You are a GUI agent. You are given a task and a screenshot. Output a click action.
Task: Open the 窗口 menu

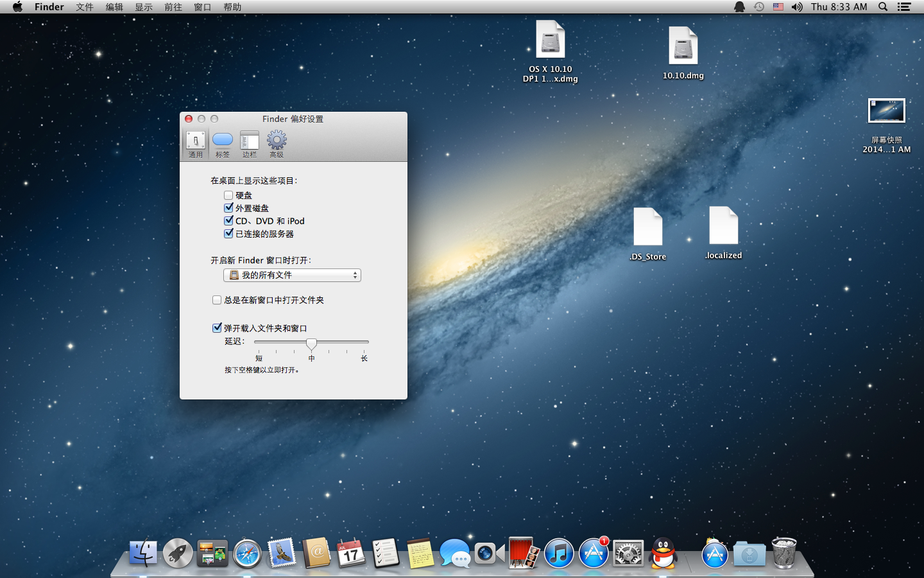[x=203, y=7]
